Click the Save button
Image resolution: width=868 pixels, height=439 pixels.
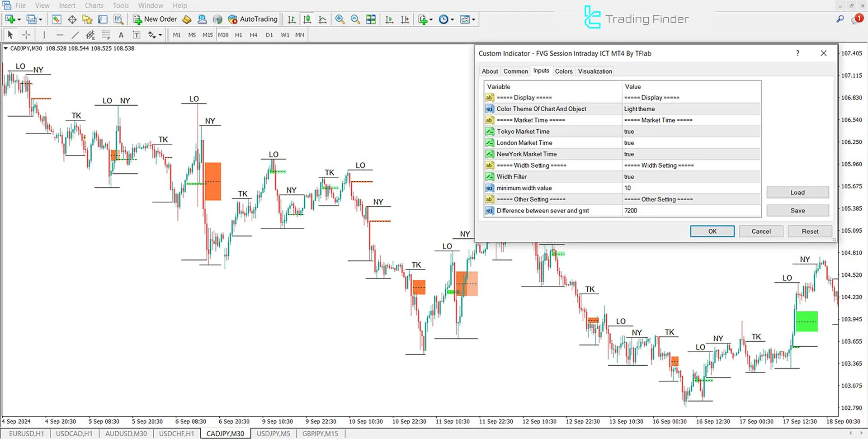coord(797,211)
